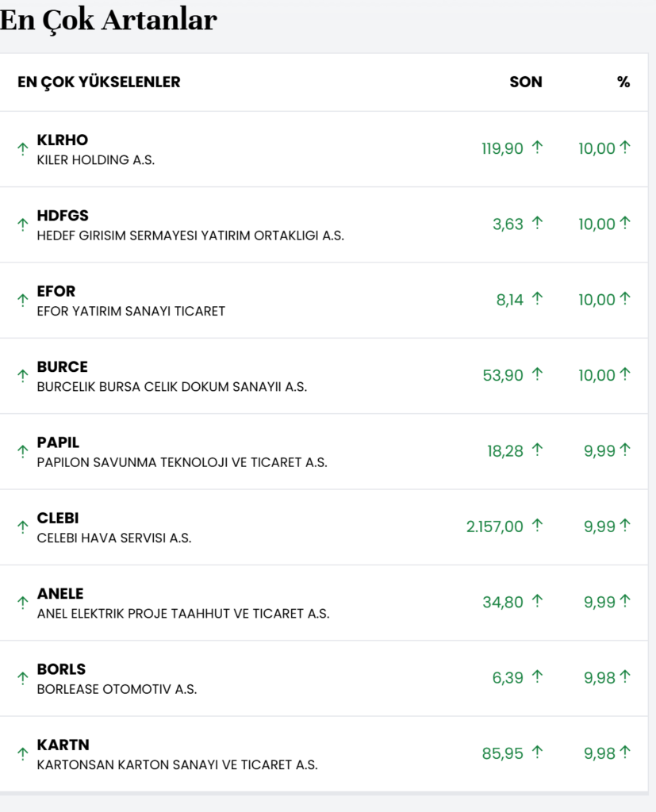
Task: Click the green up arrow beside KLRHO ticker
Action: tap(23, 149)
